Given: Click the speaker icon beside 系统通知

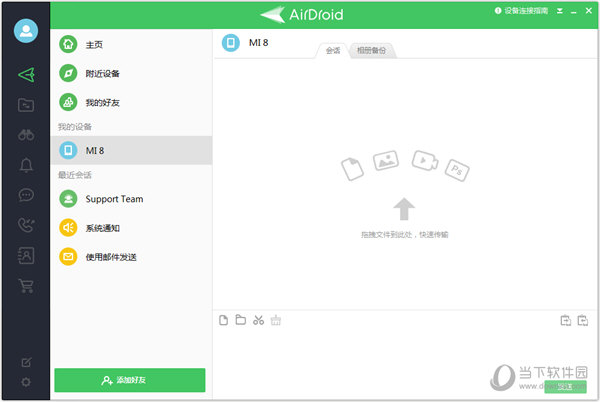Looking at the screenshot, I should click(68, 228).
